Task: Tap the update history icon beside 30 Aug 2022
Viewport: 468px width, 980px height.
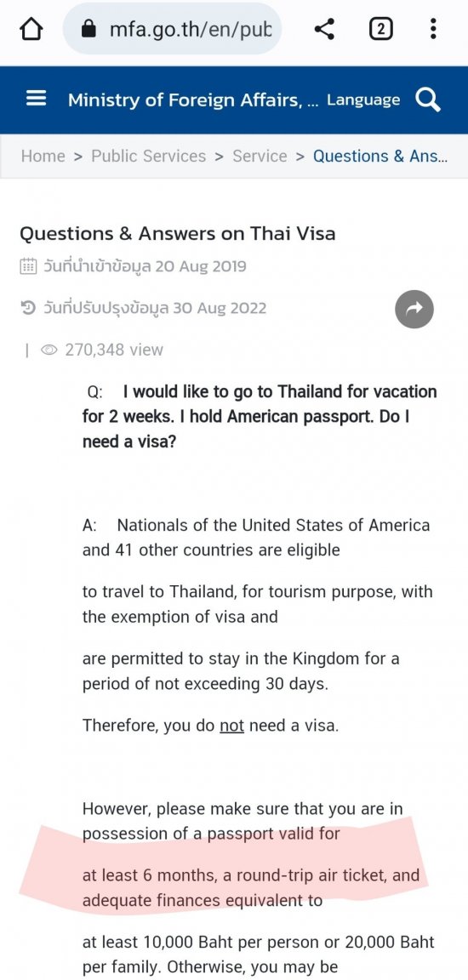Action: click(28, 308)
